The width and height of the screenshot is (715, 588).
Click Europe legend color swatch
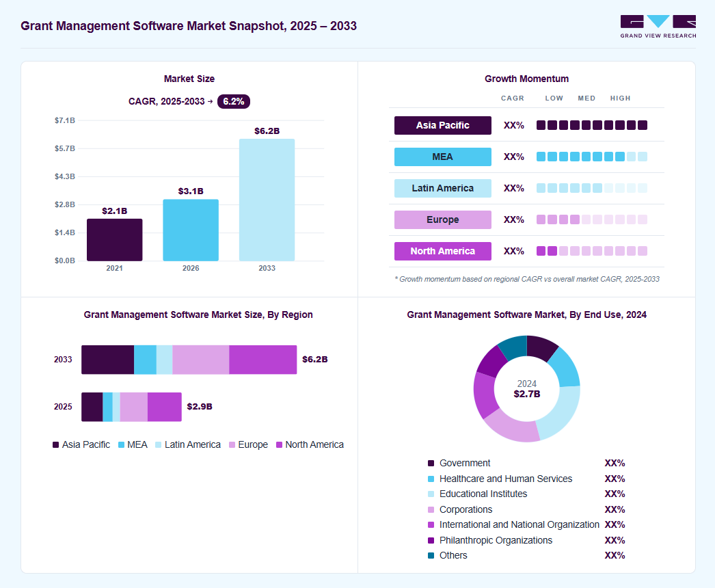(x=232, y=445)
